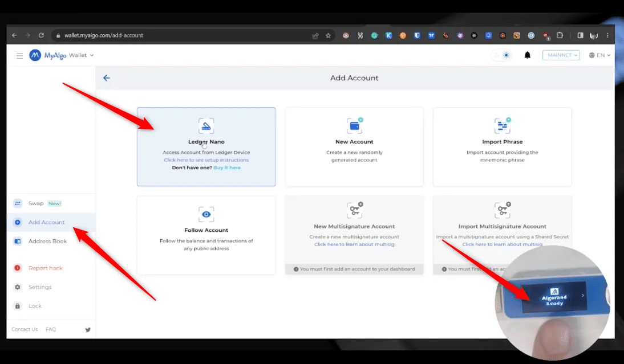Viewport: 624px width, 364px height.
Task: Select the Swap icon in the sidebar
Action: point(17,203)
